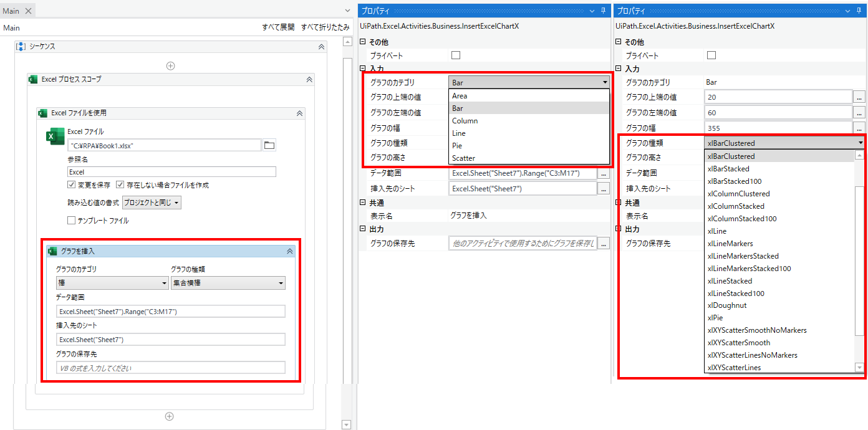Image resolution: width=868 pixels, height=430 pixels.
Task: Click the グラフの種類 combo box showing xlBarClustered
Action: pyautogui.click(x=784, y=143)
